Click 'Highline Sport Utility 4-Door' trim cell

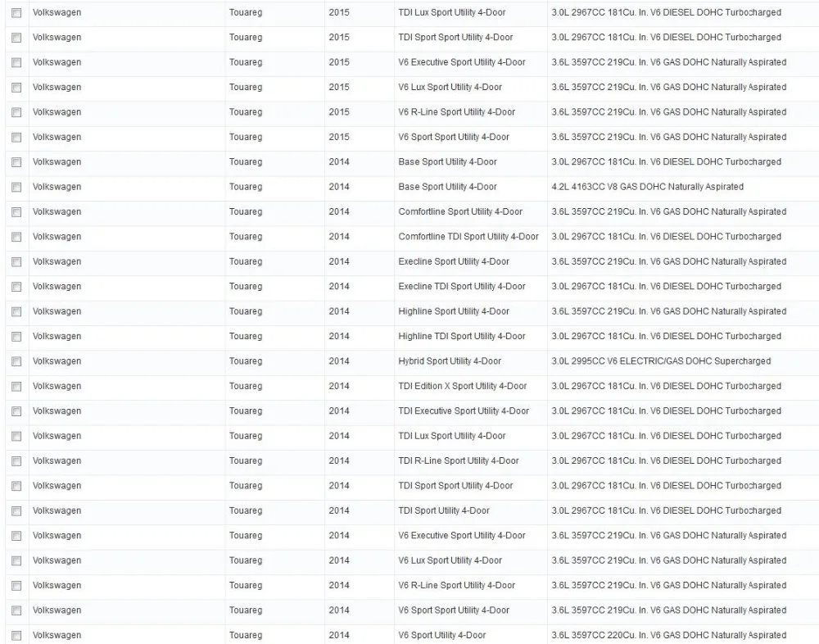[x=454, y=311]
